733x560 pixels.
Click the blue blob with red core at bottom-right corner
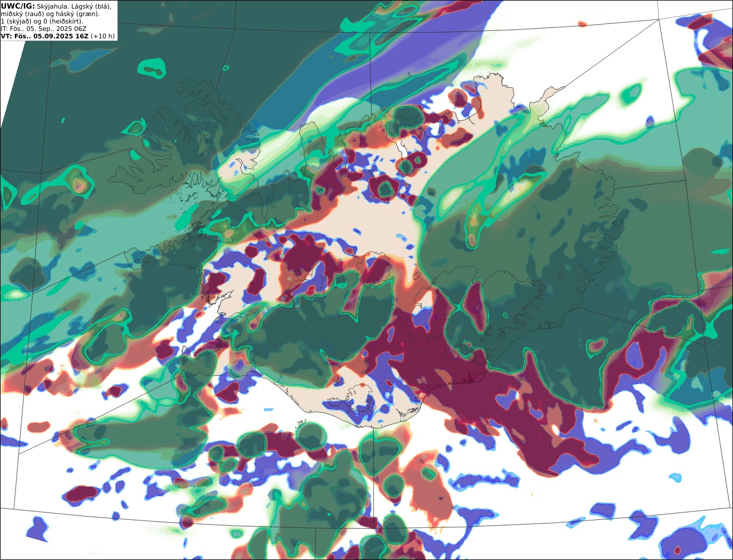pyautogui.click(x=684, y=541)
